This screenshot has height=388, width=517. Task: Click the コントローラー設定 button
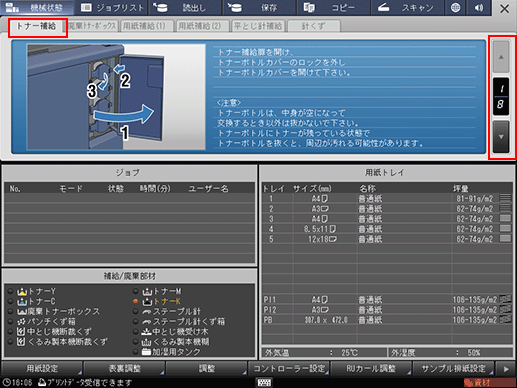click(x=289, y=369)
